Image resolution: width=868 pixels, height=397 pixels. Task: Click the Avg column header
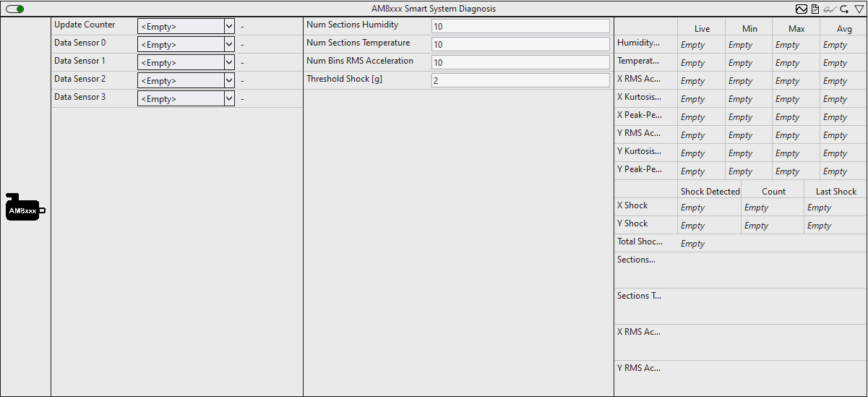844,29
